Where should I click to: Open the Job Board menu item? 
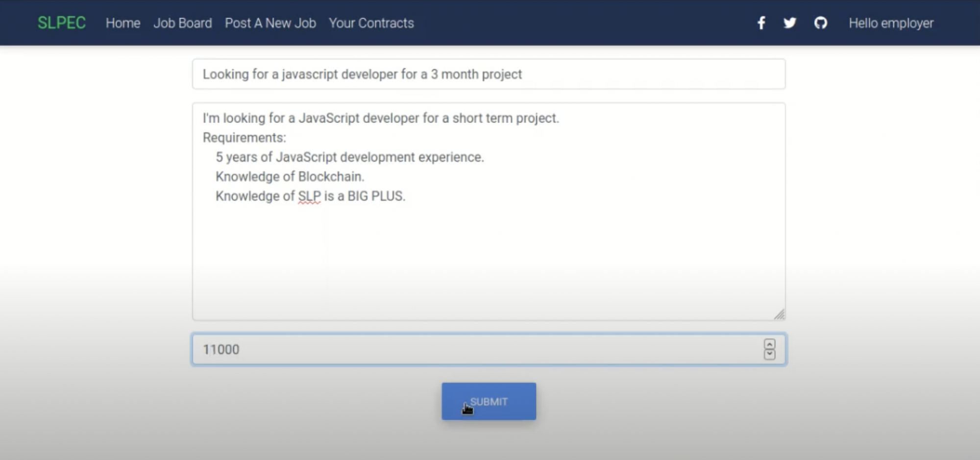click(x=183, y=23)
